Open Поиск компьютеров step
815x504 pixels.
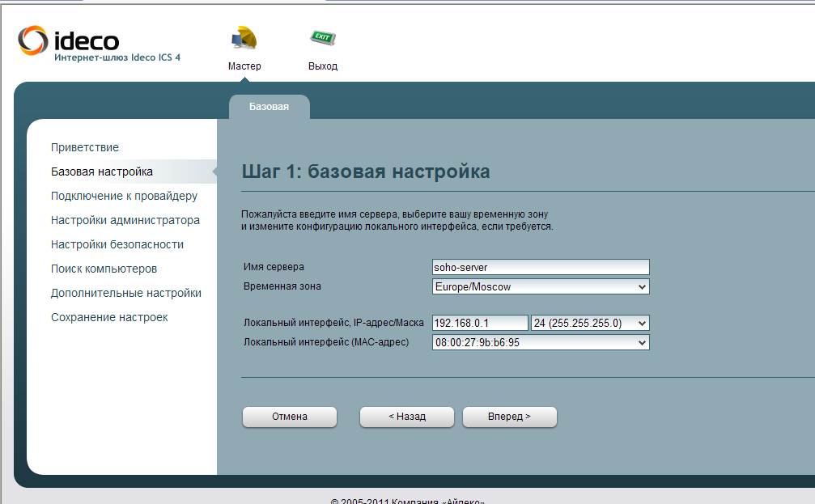[104, 269]
